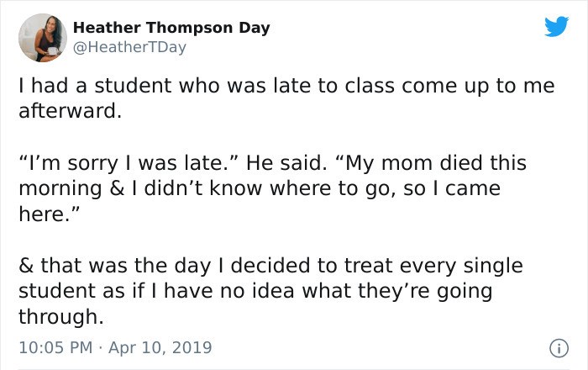
Task: Click the word "through." on the final line
Action: tap(60, 317)
